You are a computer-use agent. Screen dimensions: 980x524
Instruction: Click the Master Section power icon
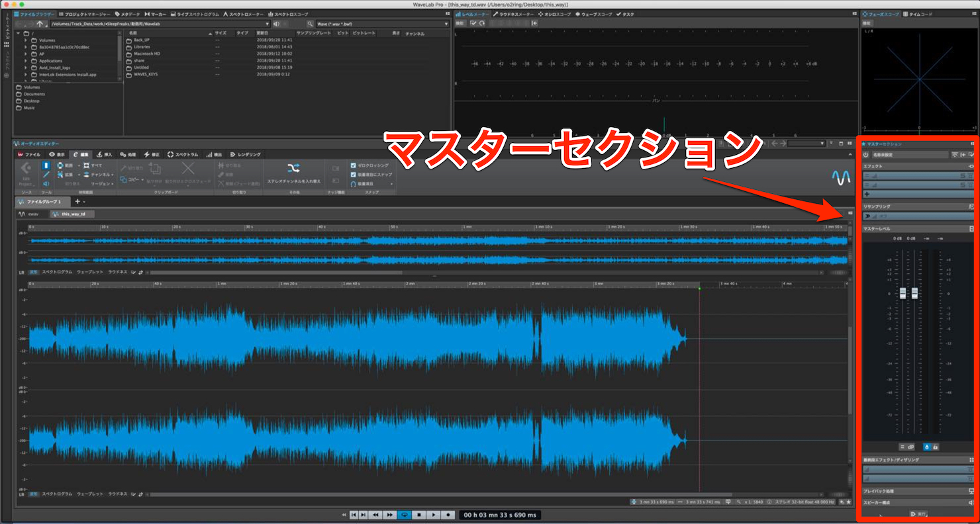(x=866, y=155)
